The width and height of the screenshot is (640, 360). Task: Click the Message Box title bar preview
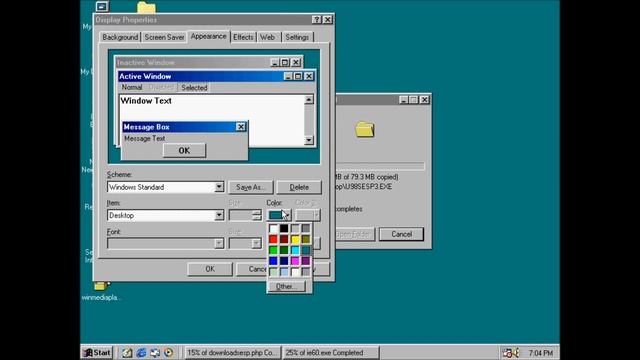click(184, 127)
